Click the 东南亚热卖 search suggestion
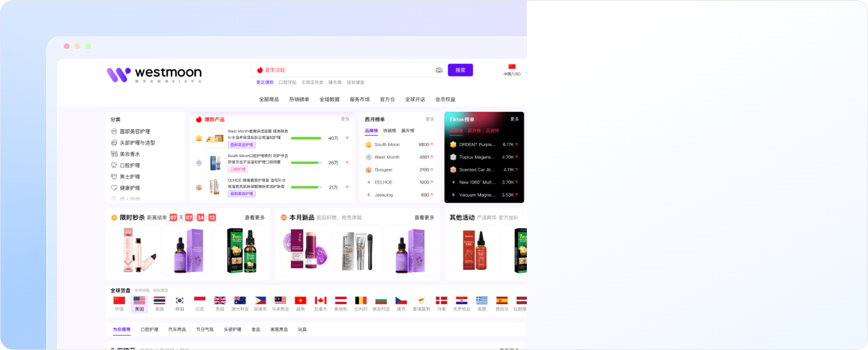868x350 pixels. point(313,82)
